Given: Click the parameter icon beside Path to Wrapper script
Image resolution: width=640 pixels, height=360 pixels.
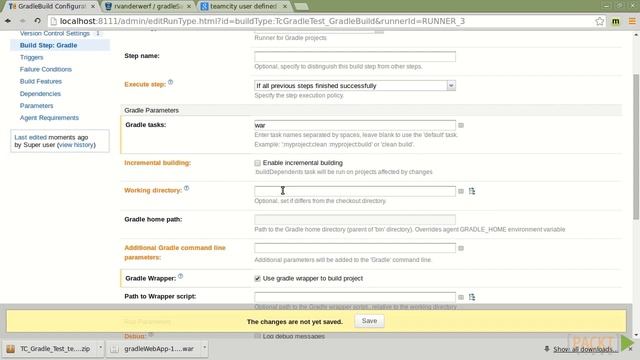Looking at the screenshot, I should (461, 297).
